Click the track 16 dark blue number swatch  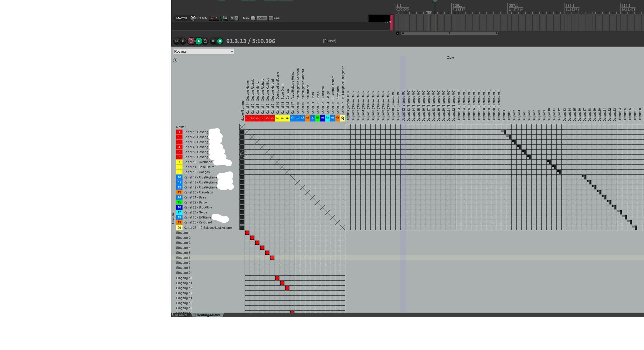pyautogui.click(x=179, y=207)
